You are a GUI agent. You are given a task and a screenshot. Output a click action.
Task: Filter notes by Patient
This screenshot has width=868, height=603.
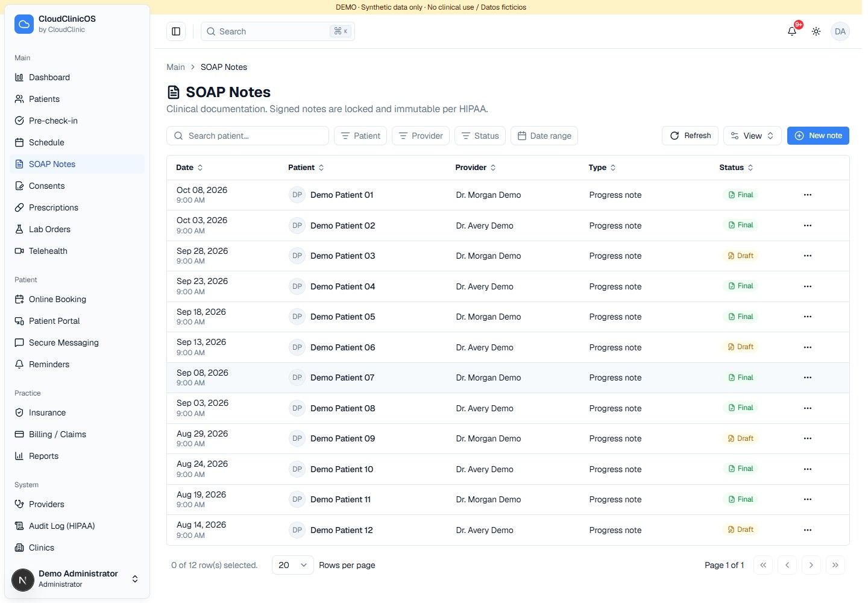[360, 136]
